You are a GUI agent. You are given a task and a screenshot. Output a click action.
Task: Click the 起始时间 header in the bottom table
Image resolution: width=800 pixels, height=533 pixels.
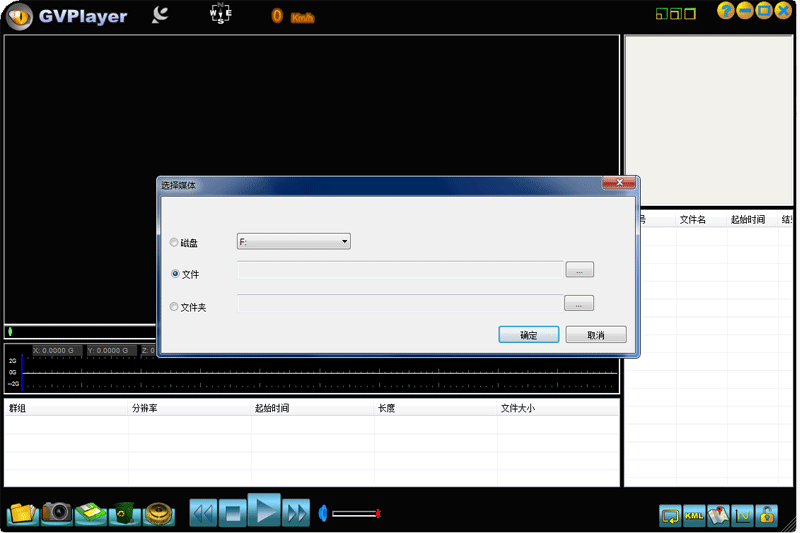(x=312, y=408)
